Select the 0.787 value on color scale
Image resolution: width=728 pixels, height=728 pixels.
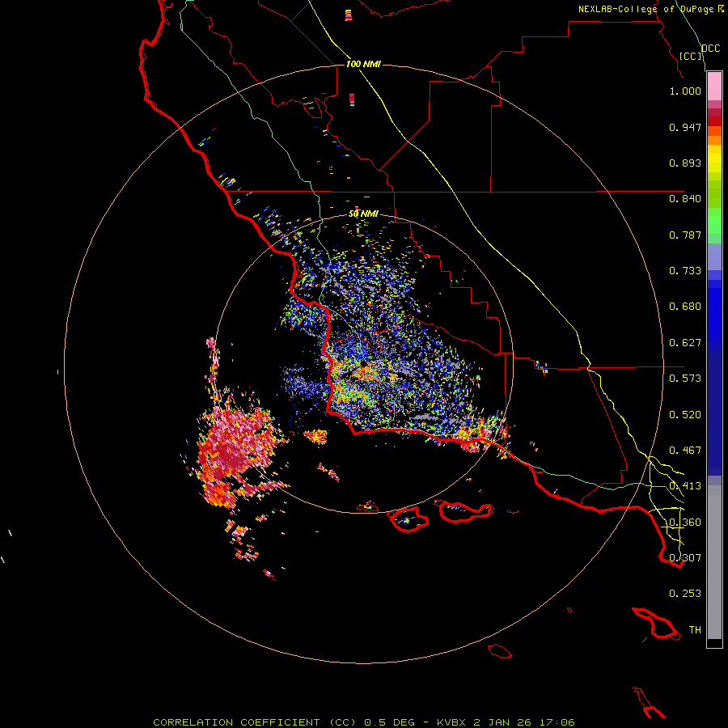coord(685,235)
